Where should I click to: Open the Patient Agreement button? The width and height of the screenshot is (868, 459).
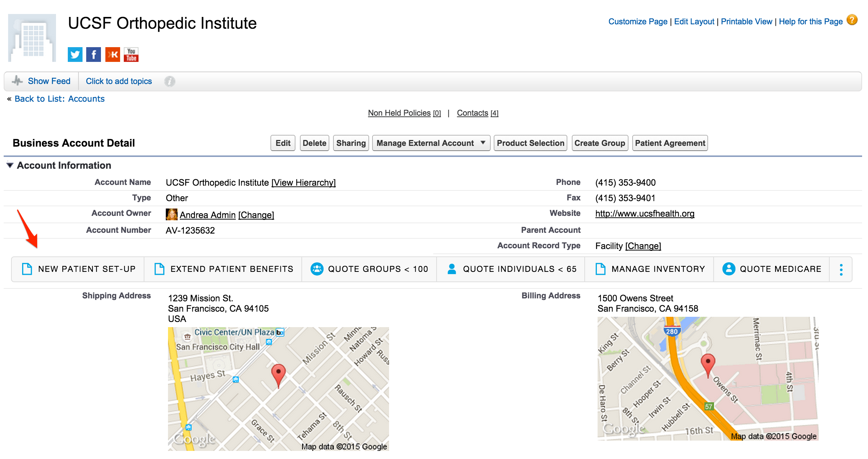tap(670, 143)
